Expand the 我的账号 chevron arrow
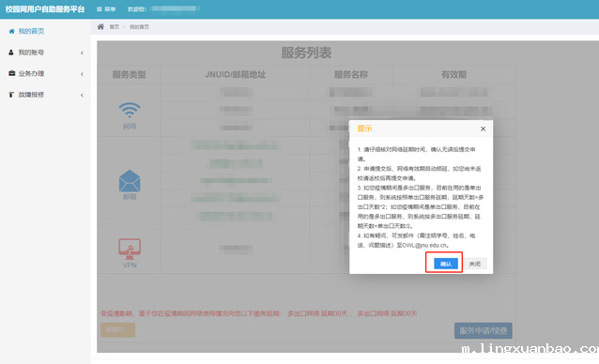The image size is (599, 364). point(82,53)
